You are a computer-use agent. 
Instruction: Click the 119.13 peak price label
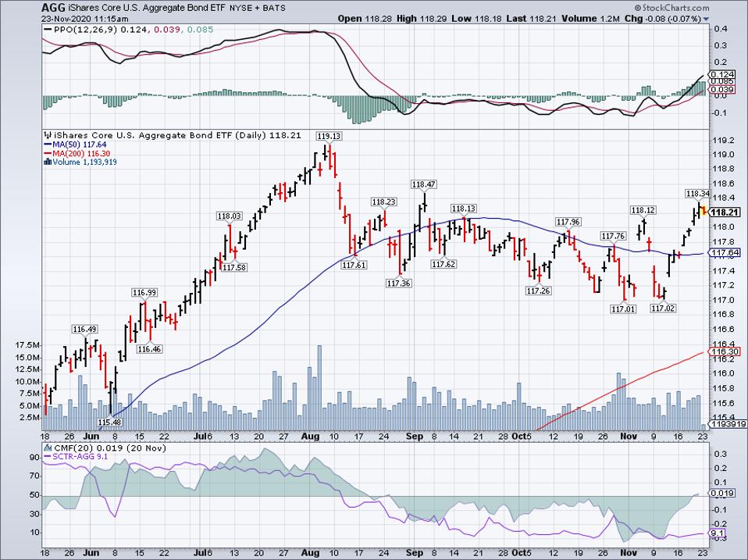[x=329, y=137]
